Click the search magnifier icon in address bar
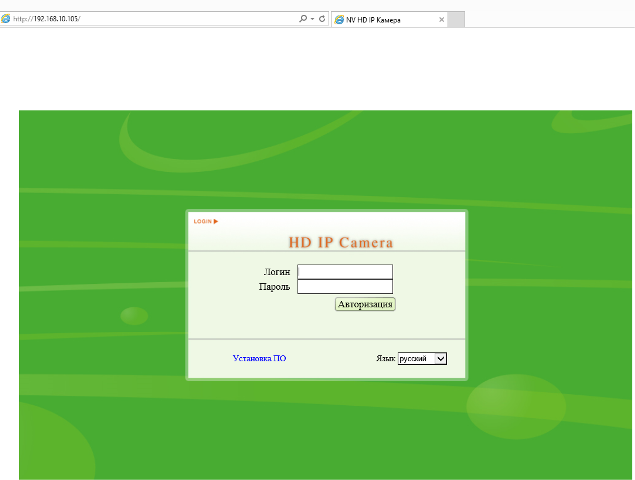 (x=303, y=19)
